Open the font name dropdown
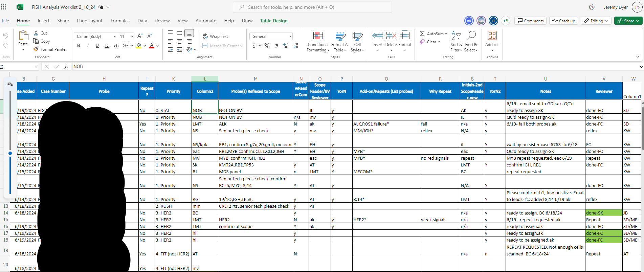 pyautogui.click(x=115, y=37)
